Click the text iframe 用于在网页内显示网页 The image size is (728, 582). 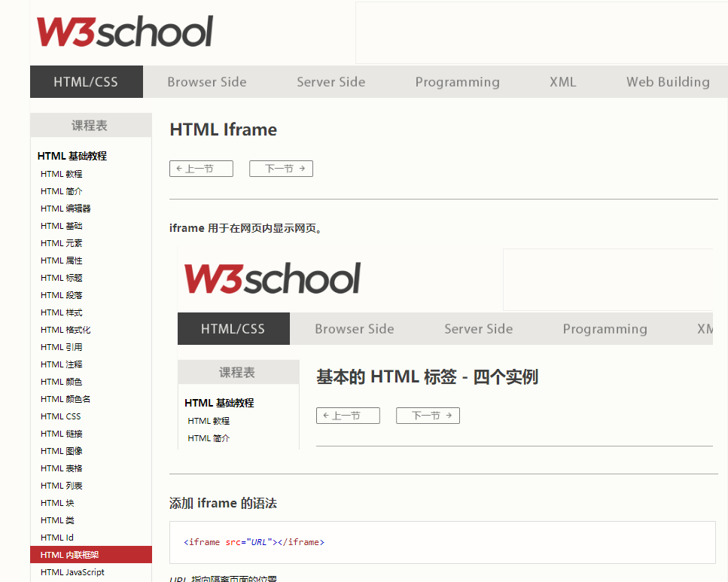(245, 228)
